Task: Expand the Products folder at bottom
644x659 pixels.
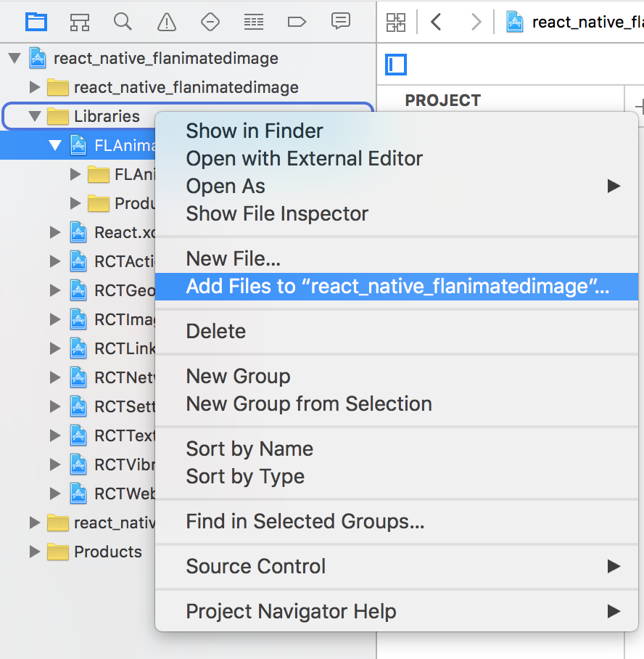Action: [x=34, y=552]
